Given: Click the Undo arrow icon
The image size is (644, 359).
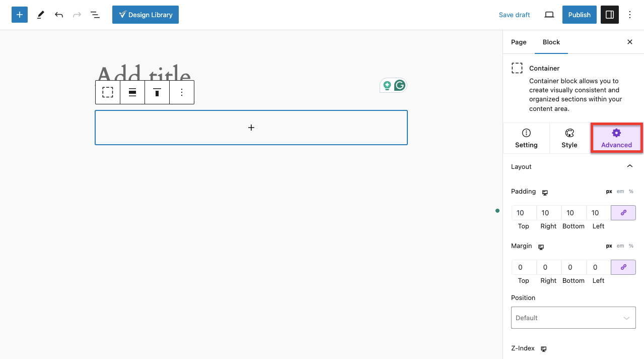Looking at the screenshot, I should click(59, 15).
